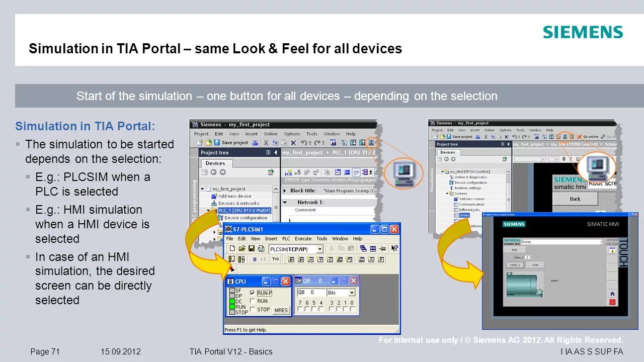Click START_1 button in HMI runtime
The width and height of the screenshot is (644, 362).
[515, 265]
